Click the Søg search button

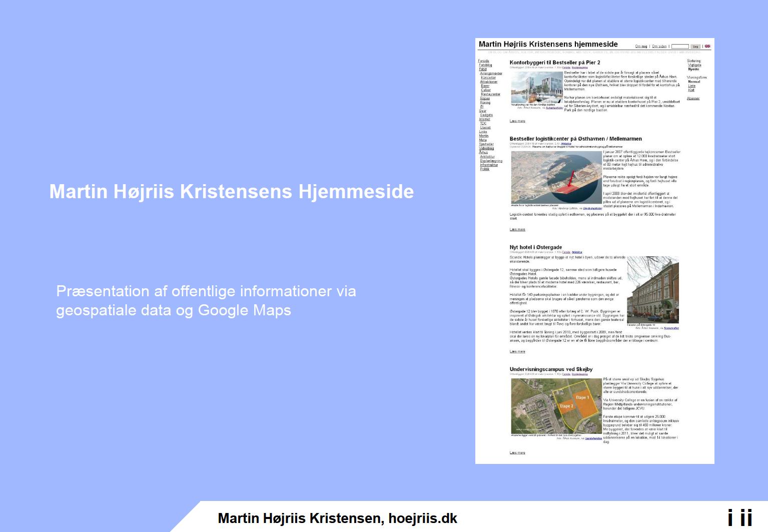(x=695, y=47)
